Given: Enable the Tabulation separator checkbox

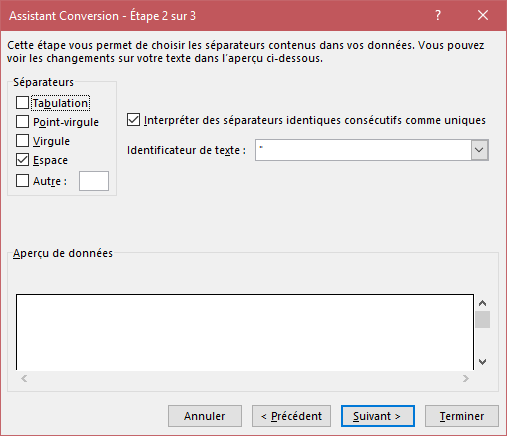Looking at the screenshot, I should tap(22, 103).
